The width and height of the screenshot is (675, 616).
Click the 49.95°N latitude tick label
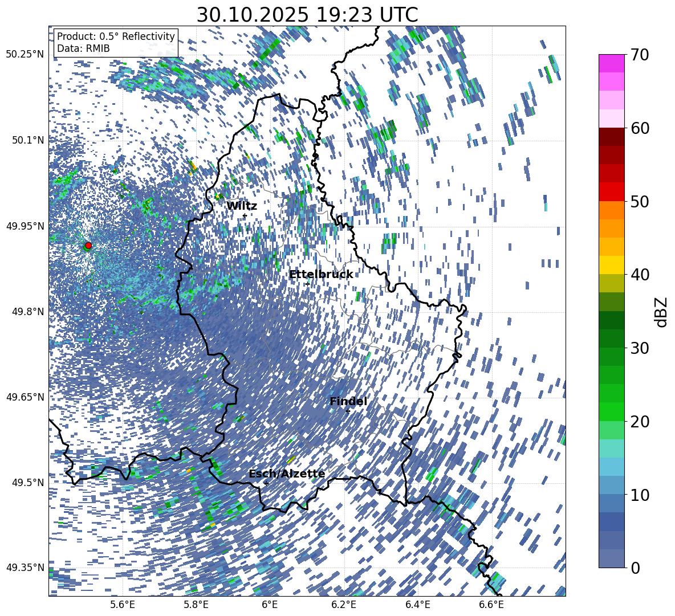point(25,226)
